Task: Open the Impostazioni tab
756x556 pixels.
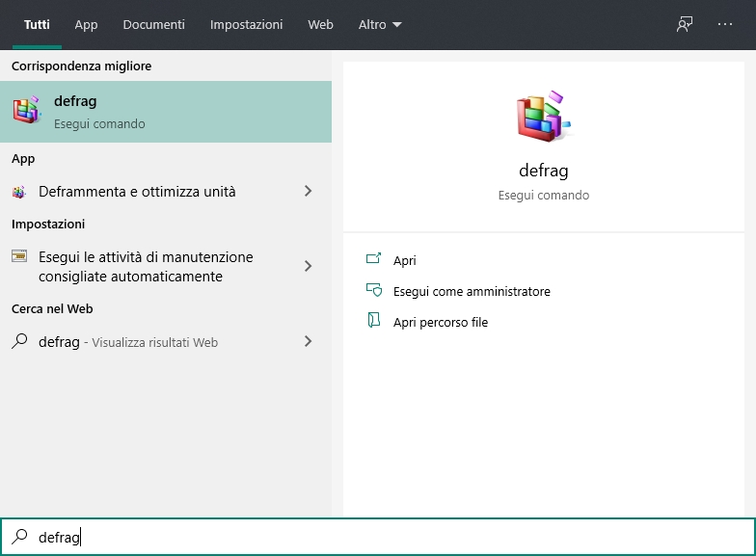Action: [x=246, y=25]
